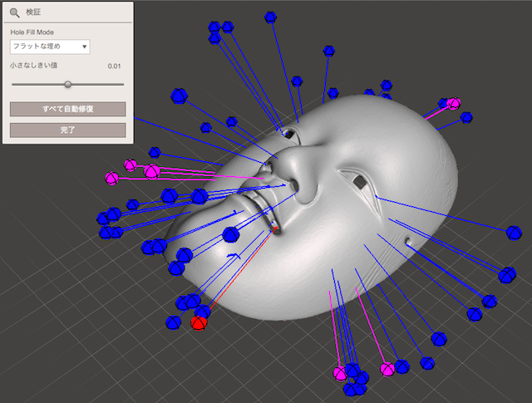
Task: Adjust the 小さなしきい値 slider handle
Action: (x=68, y=85)
